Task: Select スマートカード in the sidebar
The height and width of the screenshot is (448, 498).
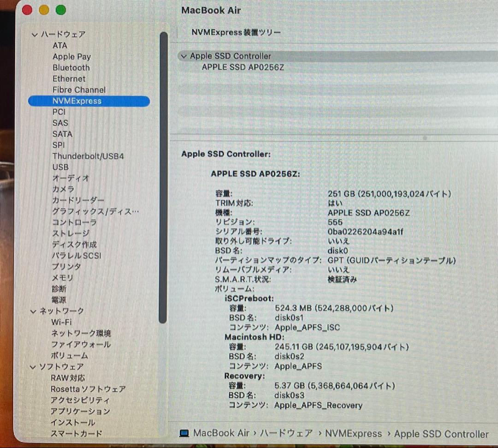Action: click(77, 434)
